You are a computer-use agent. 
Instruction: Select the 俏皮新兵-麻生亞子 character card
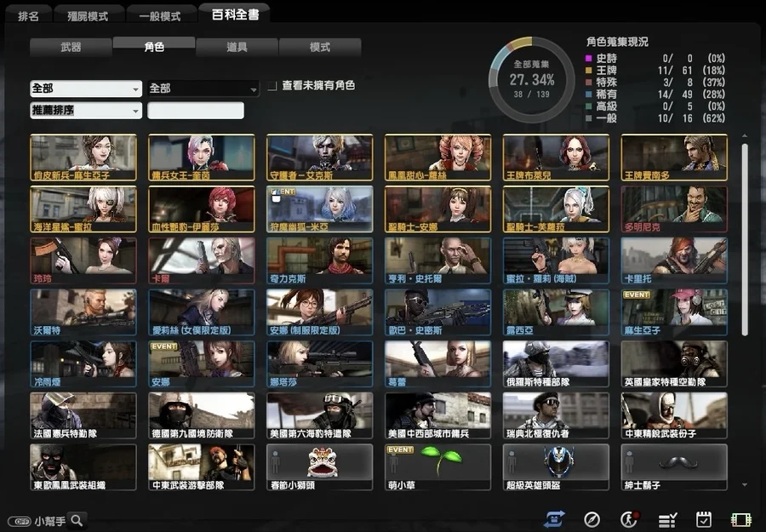tap(83, 158)
